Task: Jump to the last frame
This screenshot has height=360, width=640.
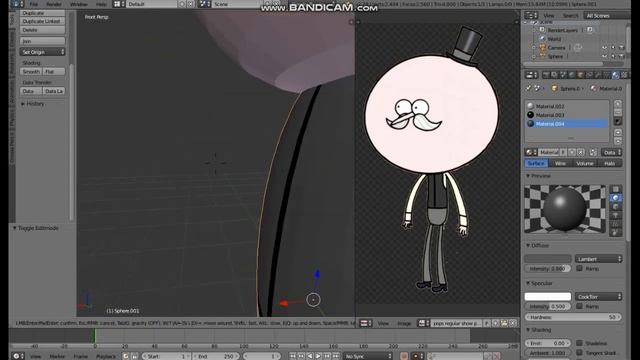Action: tap(336, 356)
